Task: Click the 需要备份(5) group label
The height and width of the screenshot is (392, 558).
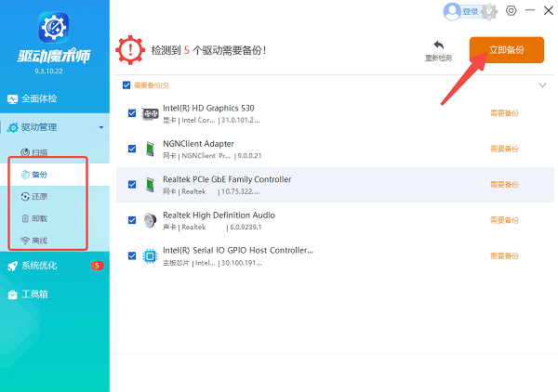Action: 152,85
